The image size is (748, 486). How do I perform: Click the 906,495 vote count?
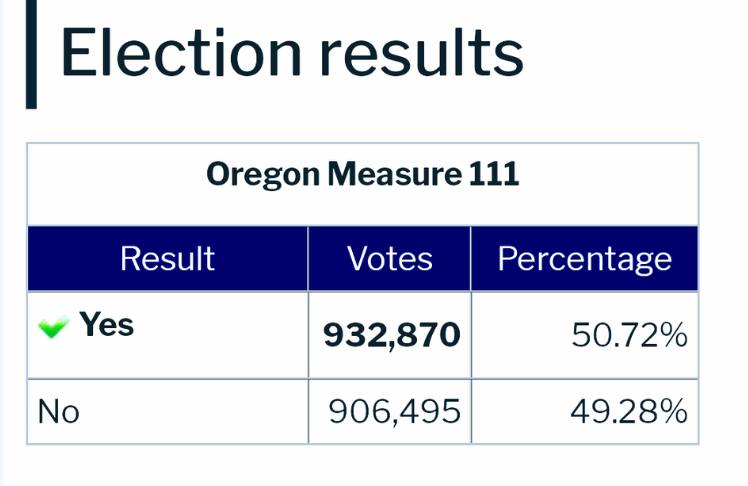tap(394, 411)
